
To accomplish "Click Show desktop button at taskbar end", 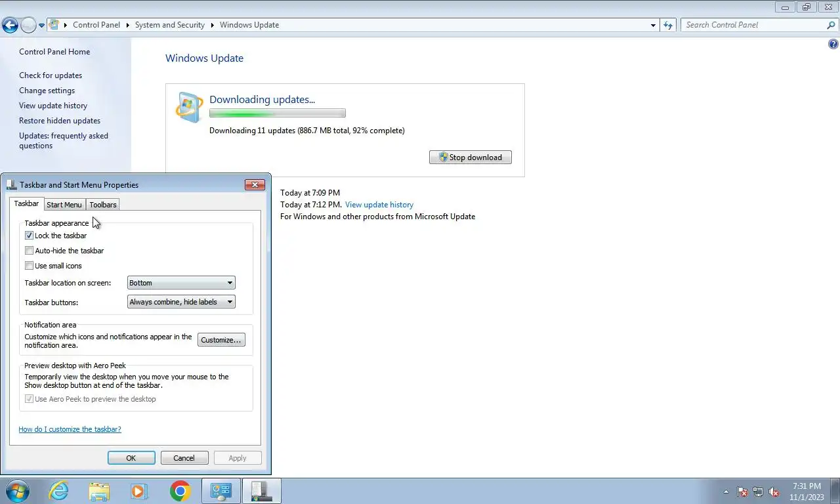I will pyautogui.click(x=835, y=491).
